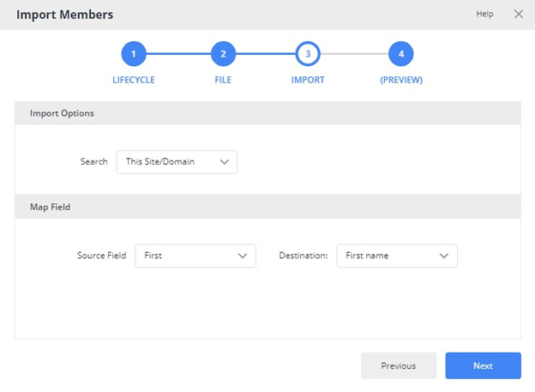
Task: Click the step 3 circle in the wizard
Action: (x=308, y=54)
